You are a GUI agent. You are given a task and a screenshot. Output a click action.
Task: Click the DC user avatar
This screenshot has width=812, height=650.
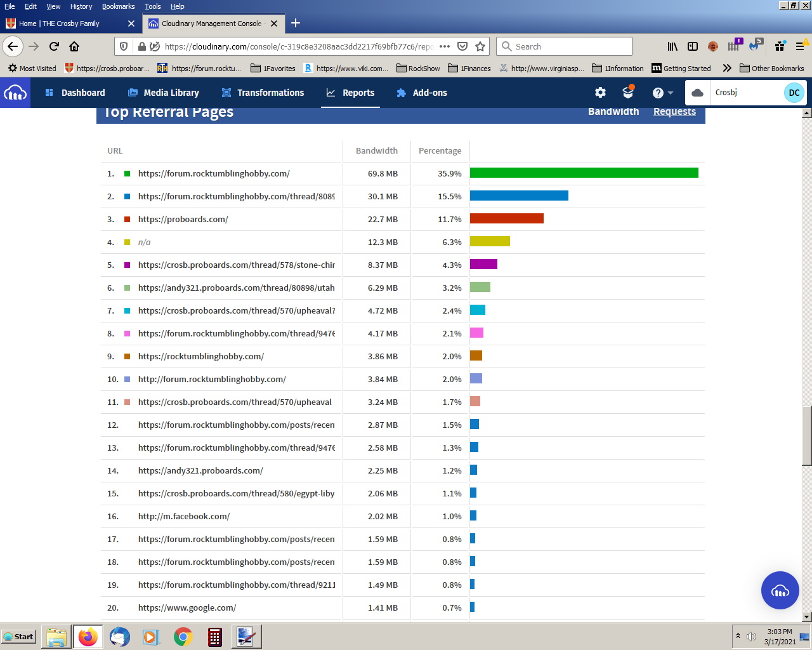pyautogui.click(x=794, y=93)
